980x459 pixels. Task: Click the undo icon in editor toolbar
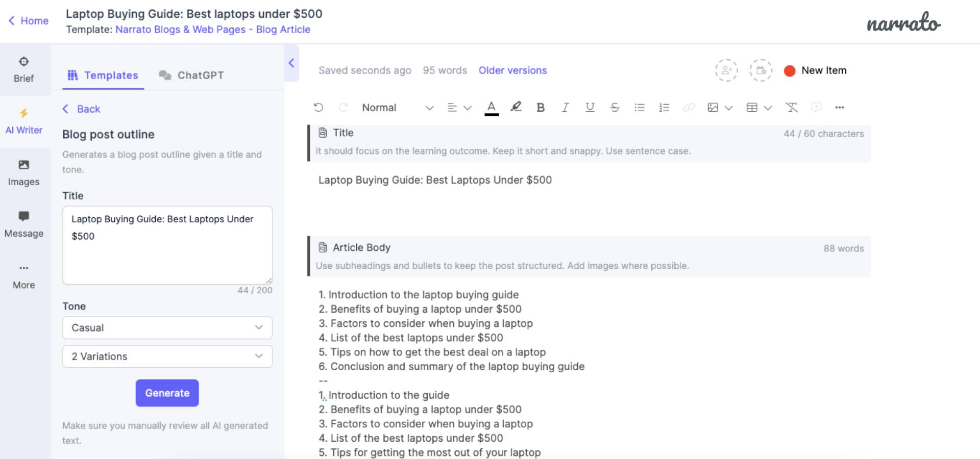(x=318, y=108)
